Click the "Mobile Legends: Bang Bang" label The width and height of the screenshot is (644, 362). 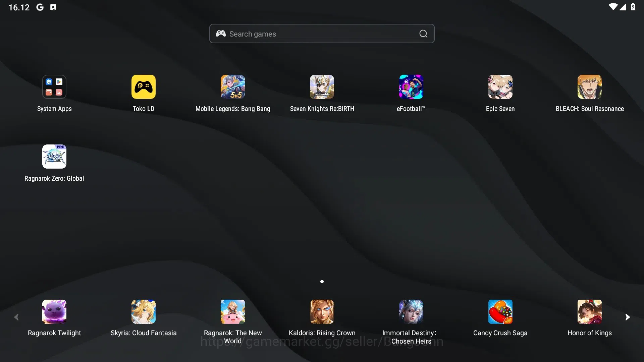coord(233,109)
